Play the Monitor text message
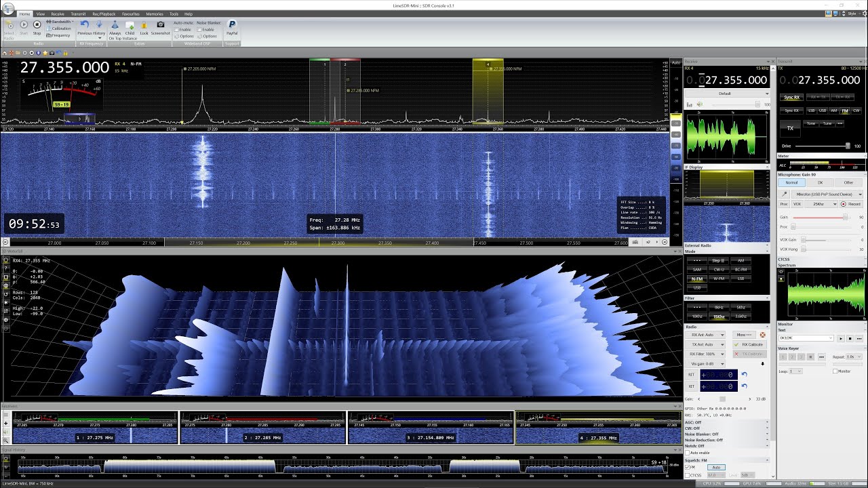 tap(842, 338)
